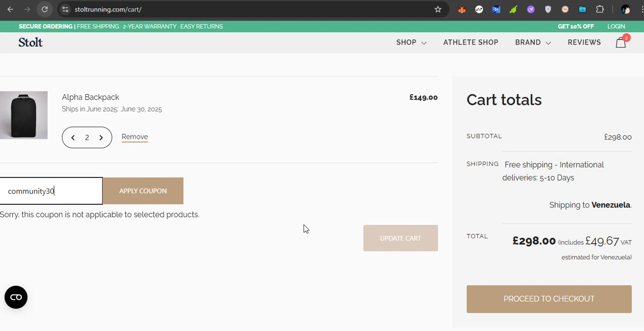This screenshot has height=331, width=644.
Task: Open the Alpha Backpack product link
Action: [91, 97]
